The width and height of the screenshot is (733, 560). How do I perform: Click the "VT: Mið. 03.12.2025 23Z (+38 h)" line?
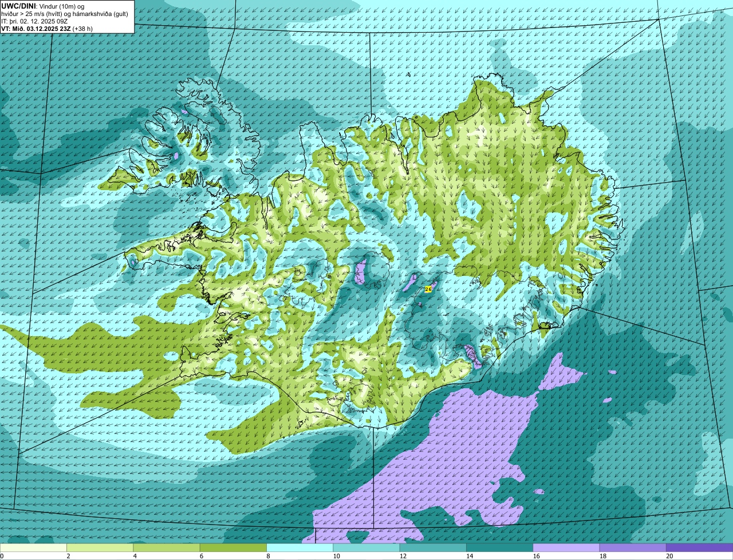click(48, 28)
